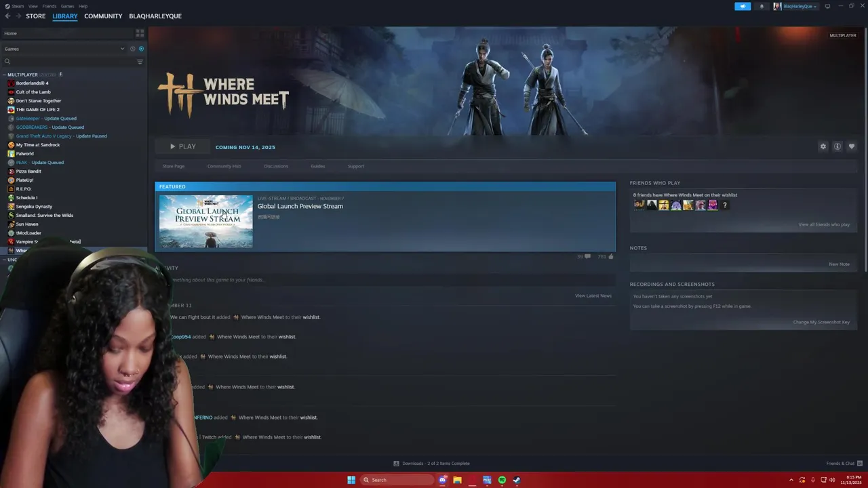Open the Friends menu
This screenshot has width=868, height=488.
tap(50, 6)
